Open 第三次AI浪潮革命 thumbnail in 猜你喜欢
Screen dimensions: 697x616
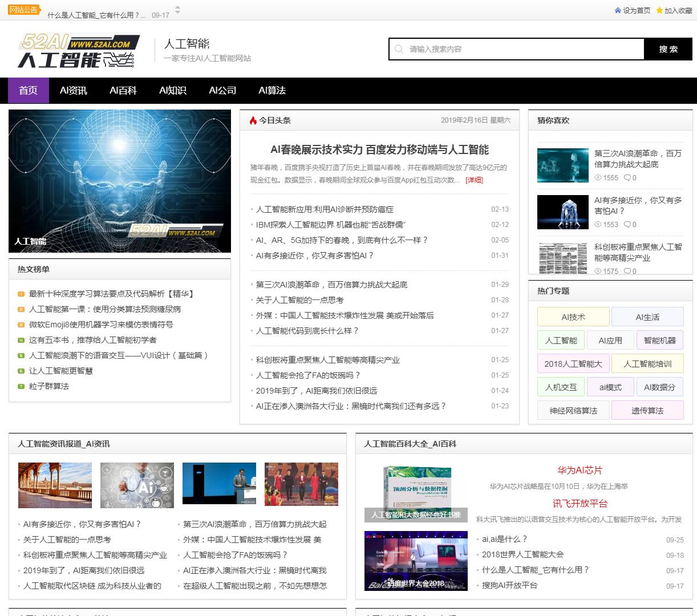coord(563,165)
